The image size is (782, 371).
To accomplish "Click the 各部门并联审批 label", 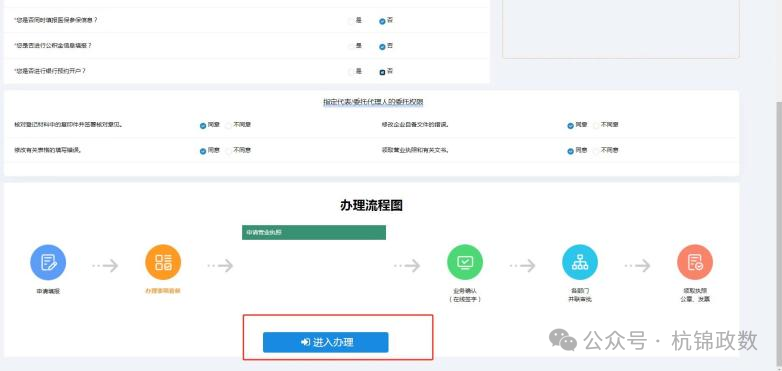I will 580,295.
